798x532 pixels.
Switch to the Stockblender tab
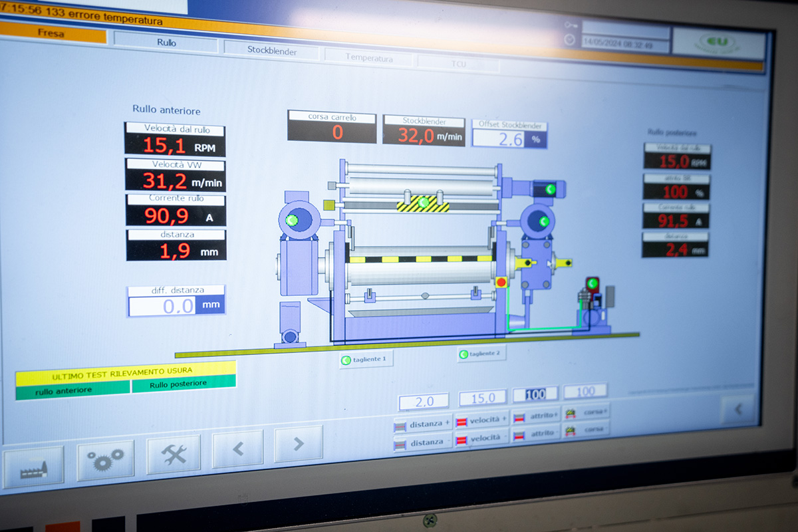[272, 50]
